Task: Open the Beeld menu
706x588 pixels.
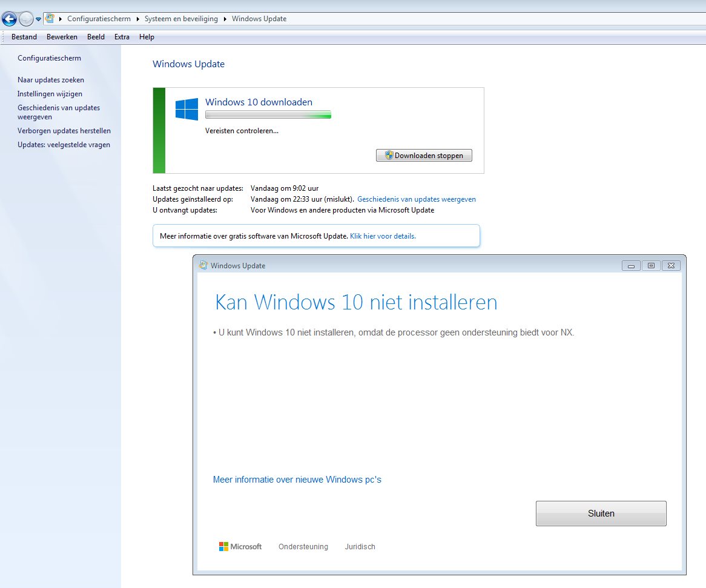Action: [96, 37]
